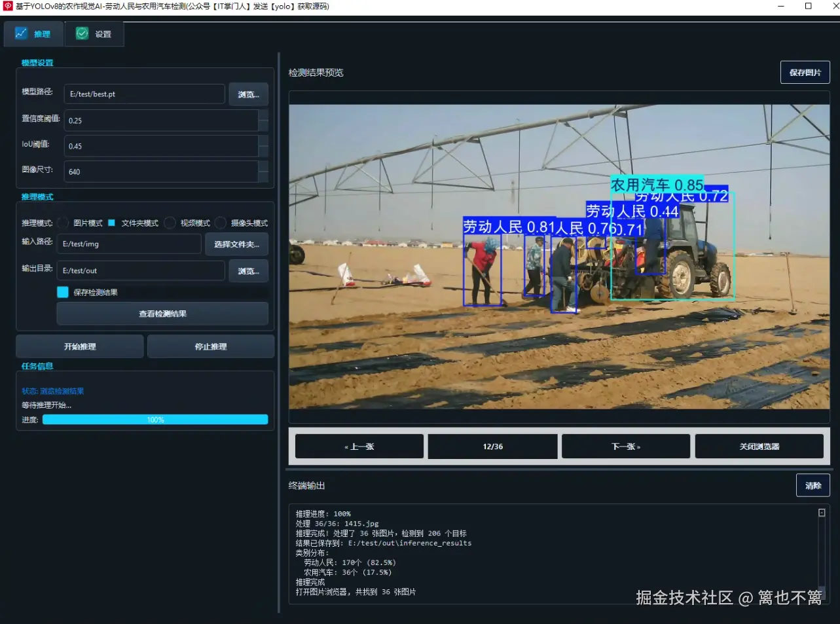Click the 查看检测结果 button

point(162,314)
